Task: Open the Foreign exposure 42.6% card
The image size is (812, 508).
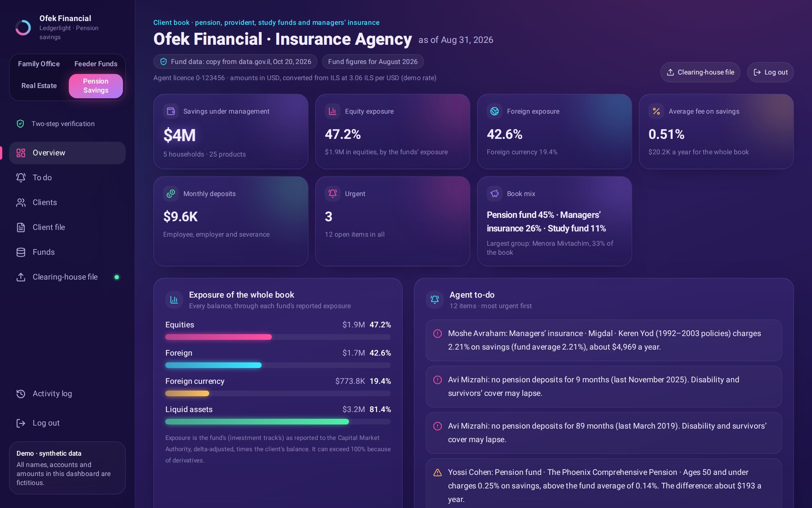Action: (554, 131)
